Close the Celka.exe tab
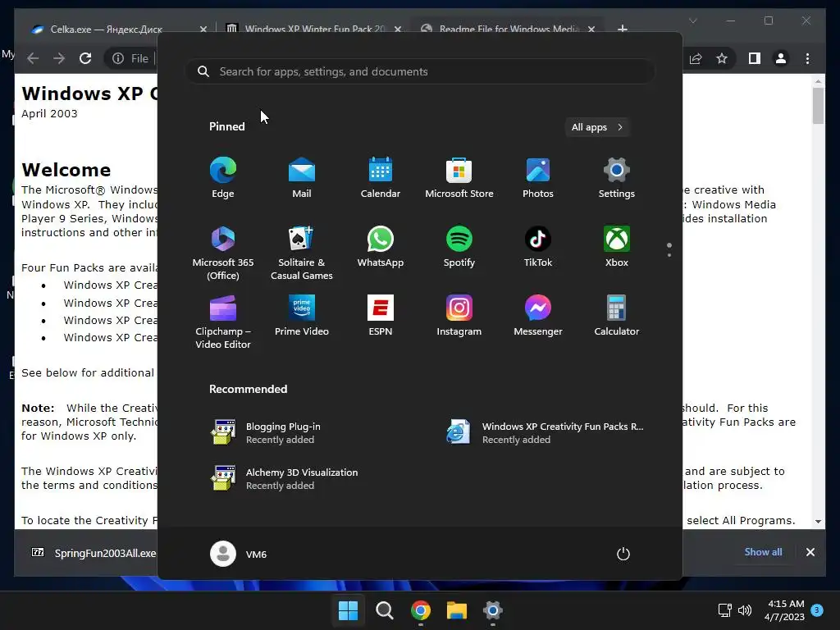 point(203,29)
